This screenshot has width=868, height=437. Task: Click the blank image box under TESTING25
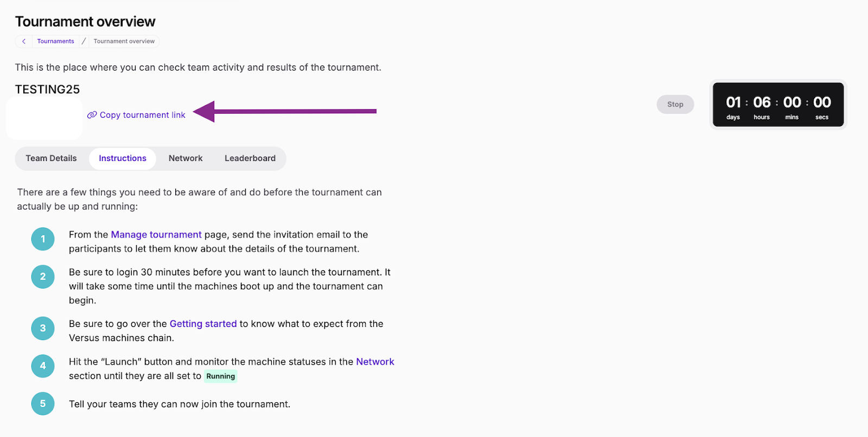pos(44,118)
